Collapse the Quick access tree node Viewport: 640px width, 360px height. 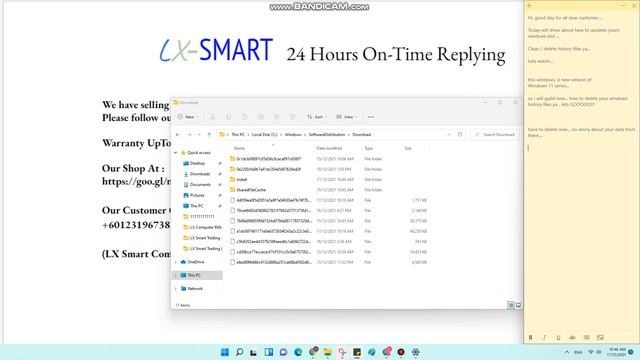176,153
